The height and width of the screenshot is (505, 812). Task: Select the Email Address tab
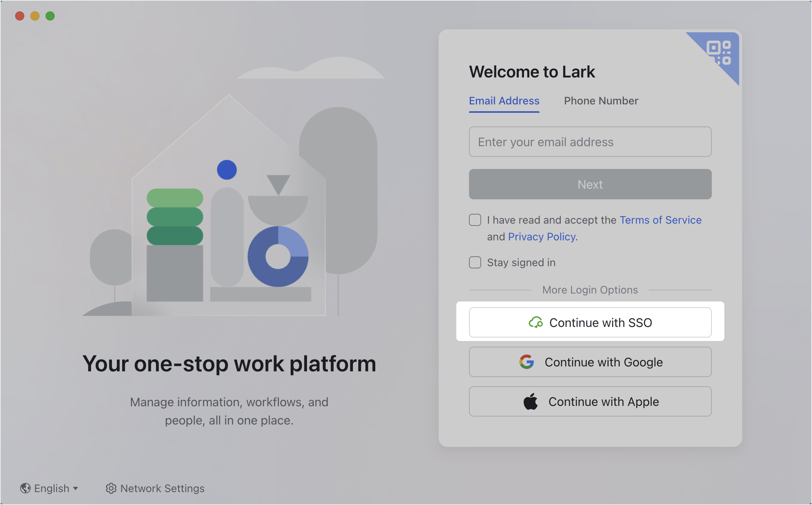point(504,101)
